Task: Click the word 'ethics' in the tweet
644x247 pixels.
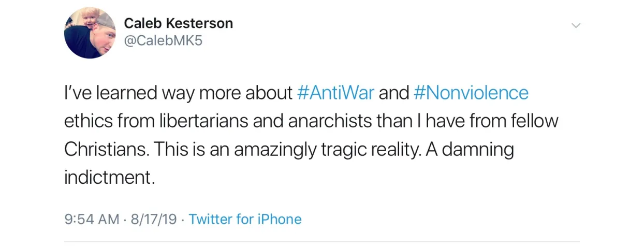Action: coord(87,121)
